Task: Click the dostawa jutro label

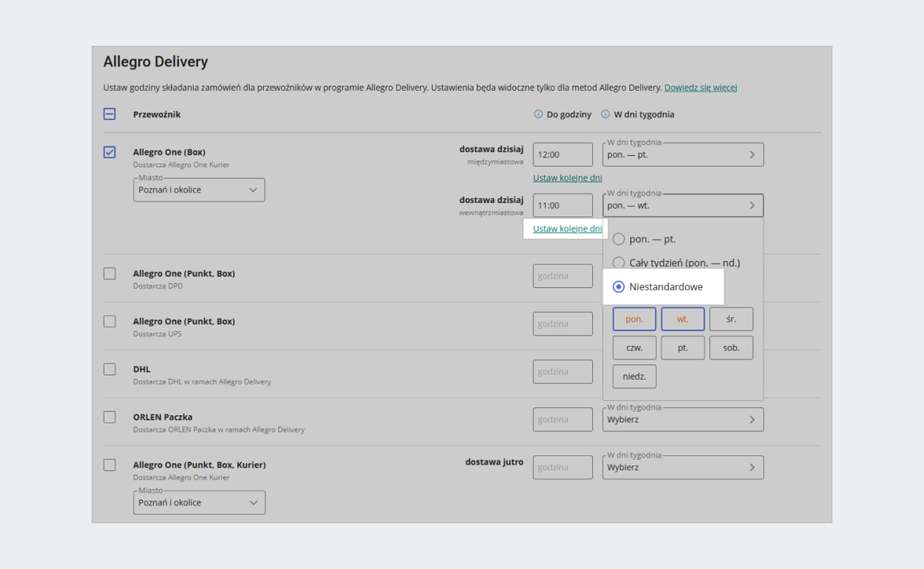Action: click(494, 462)
